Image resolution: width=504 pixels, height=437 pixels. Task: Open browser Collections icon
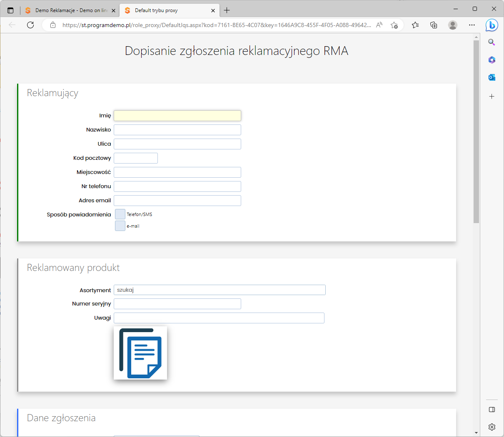tap(434, 25)
